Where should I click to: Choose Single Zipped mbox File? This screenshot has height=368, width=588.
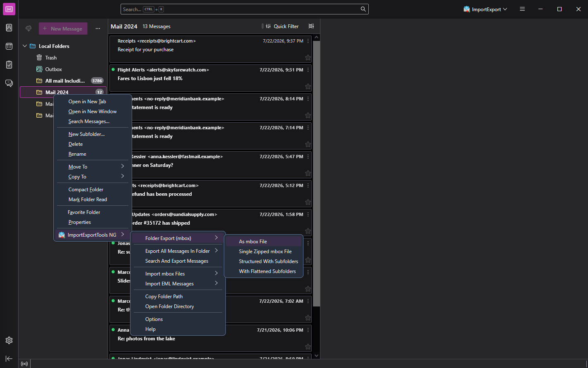tap(263, 251)
